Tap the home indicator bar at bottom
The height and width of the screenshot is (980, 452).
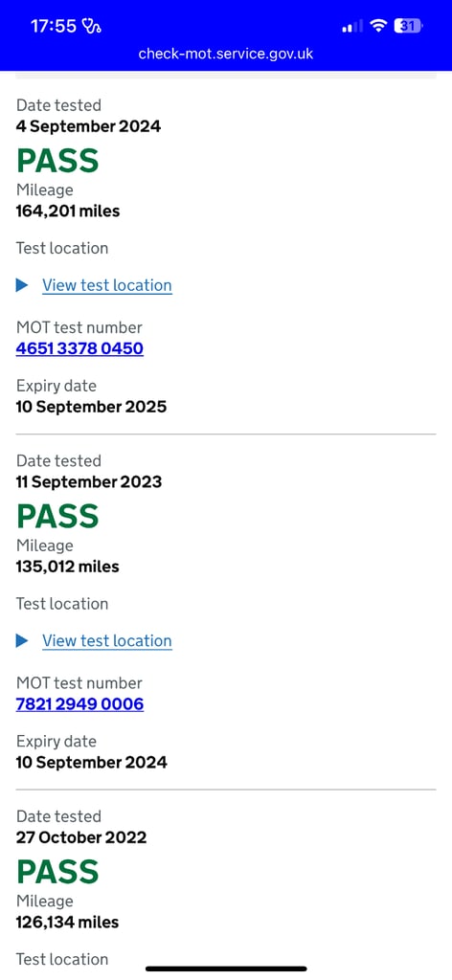click(x=226, y=969)
